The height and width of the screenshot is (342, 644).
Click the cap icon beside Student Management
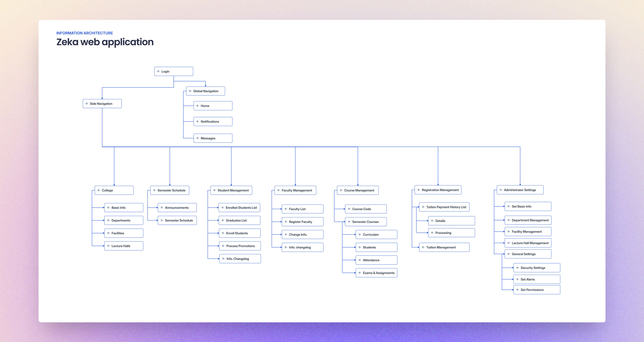(x=214, y=190)
